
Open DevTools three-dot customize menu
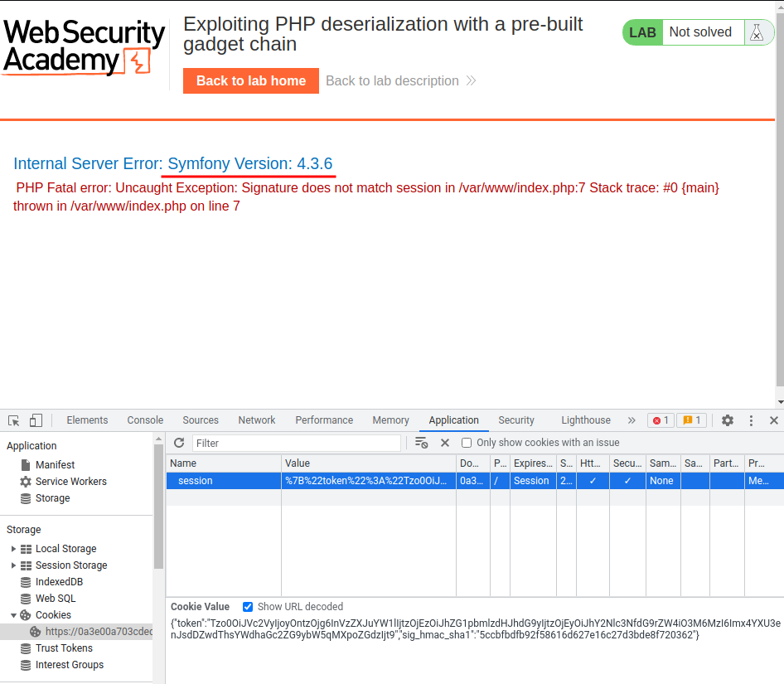pos(751,420)
